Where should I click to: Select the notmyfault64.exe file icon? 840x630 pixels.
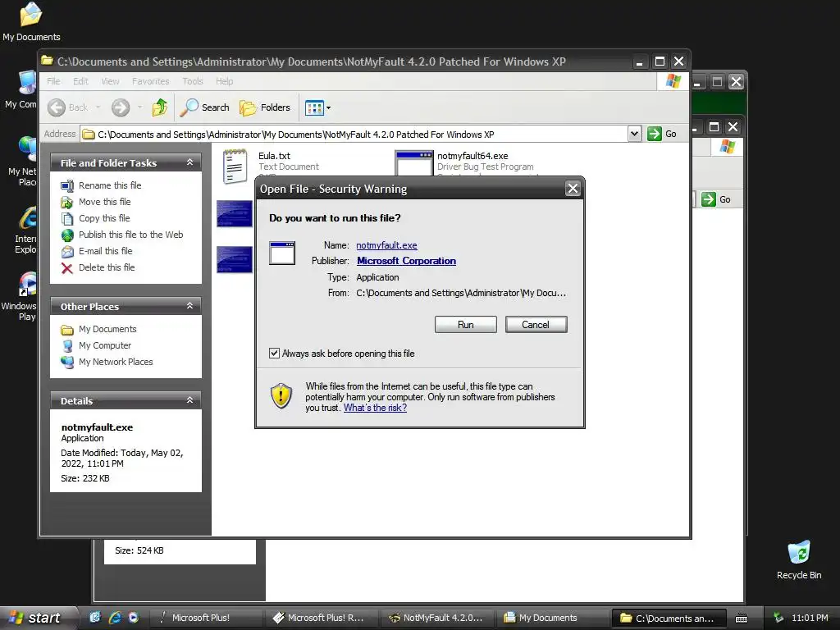point(413,163)
